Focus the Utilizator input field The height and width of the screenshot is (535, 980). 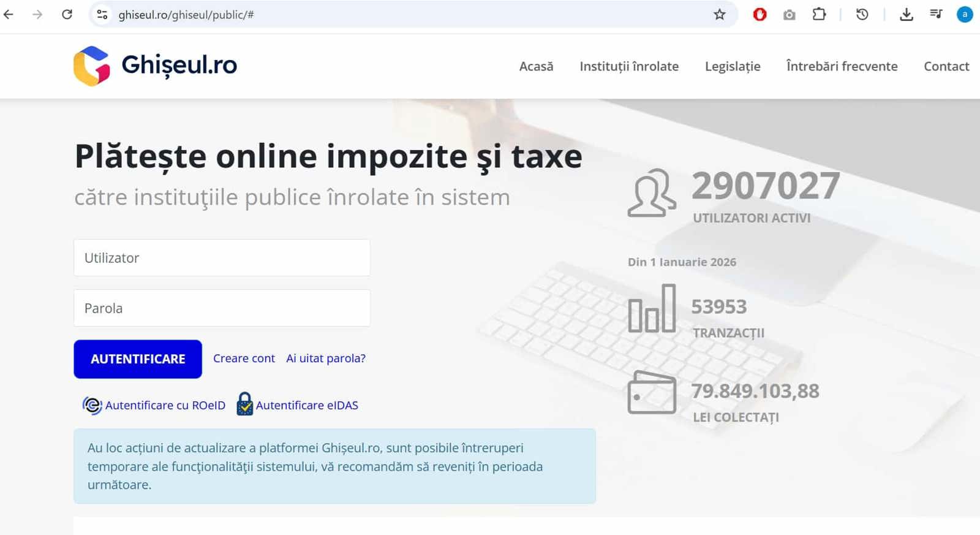[x=222, y=257]
